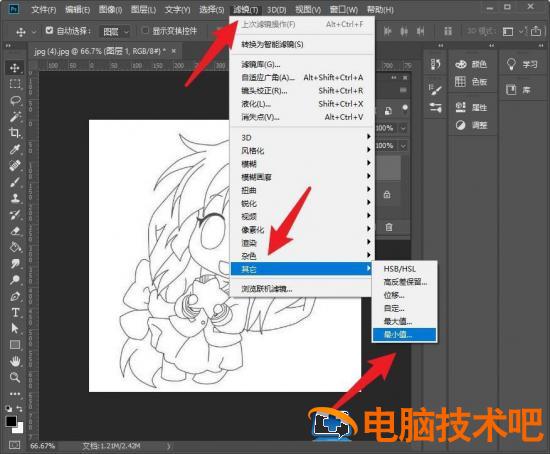
Task: Click the foreground color swatch
Action: pos(11,421)
